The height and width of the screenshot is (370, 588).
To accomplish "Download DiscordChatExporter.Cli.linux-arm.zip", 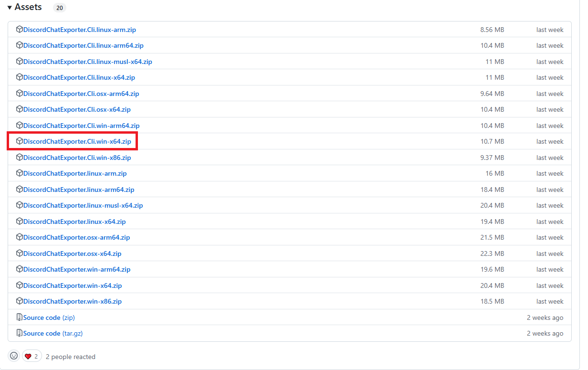I will [x=80, y=30].
